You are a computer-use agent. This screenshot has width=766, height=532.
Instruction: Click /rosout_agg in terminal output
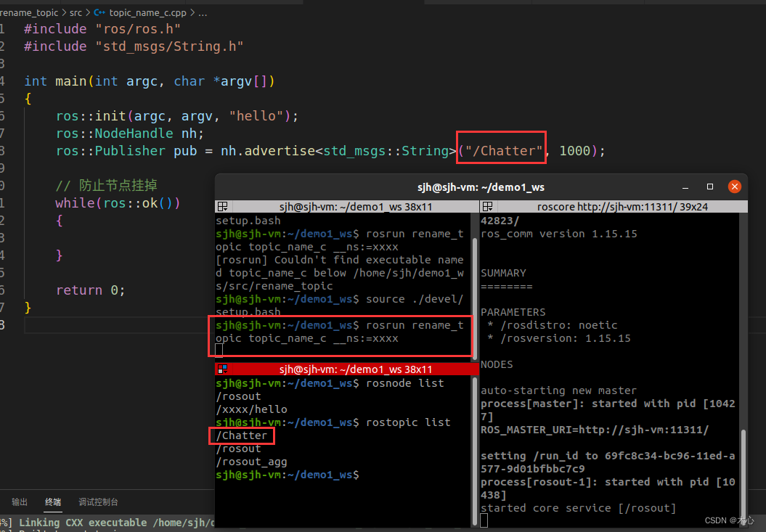[x=252, y=462]
